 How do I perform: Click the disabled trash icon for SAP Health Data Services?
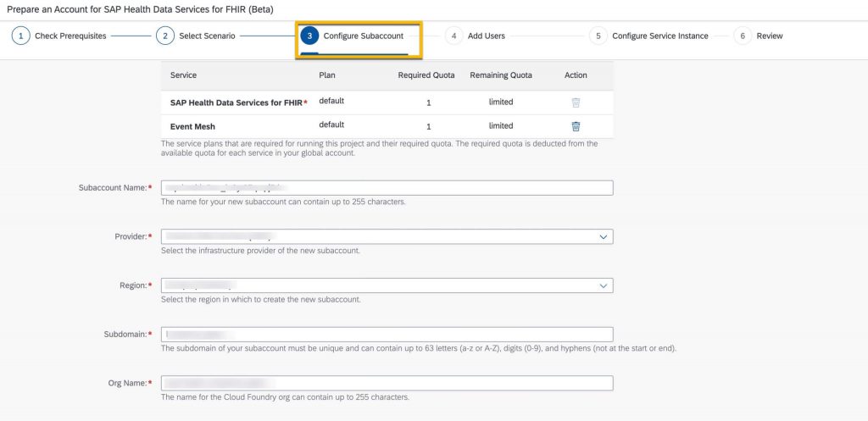coord(576,102)
